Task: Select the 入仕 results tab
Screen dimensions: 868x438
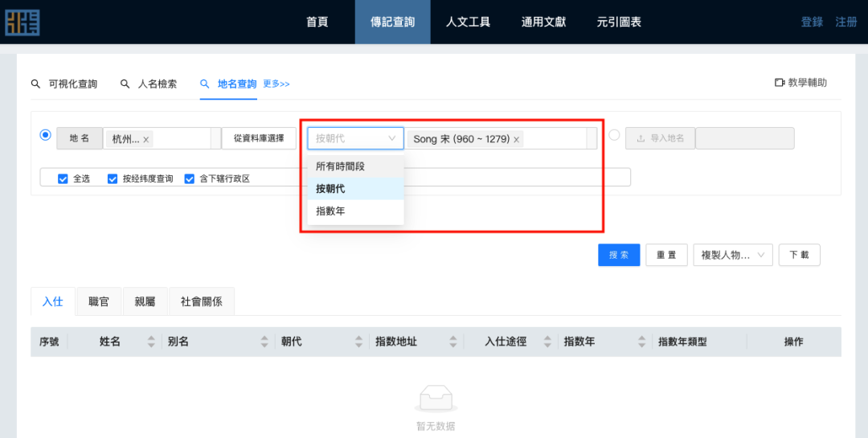Action: pos(52,301)
